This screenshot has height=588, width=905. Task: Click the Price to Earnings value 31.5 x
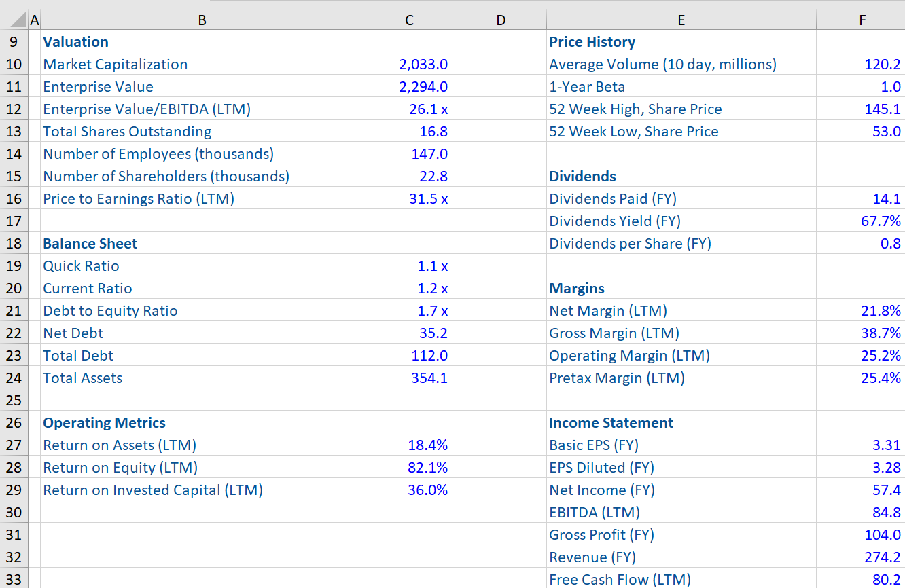click(428, 199)
